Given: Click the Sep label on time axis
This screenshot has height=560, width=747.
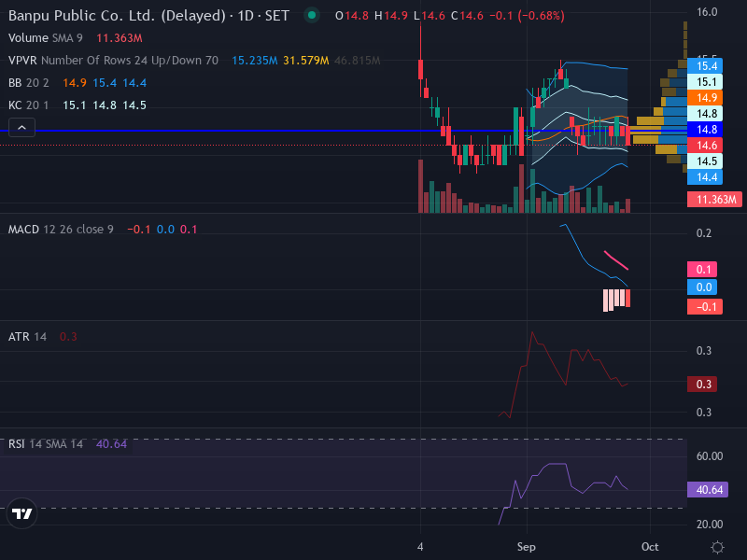Looking at the screenshot, I should pyautogui.click(x=527, y=547).
